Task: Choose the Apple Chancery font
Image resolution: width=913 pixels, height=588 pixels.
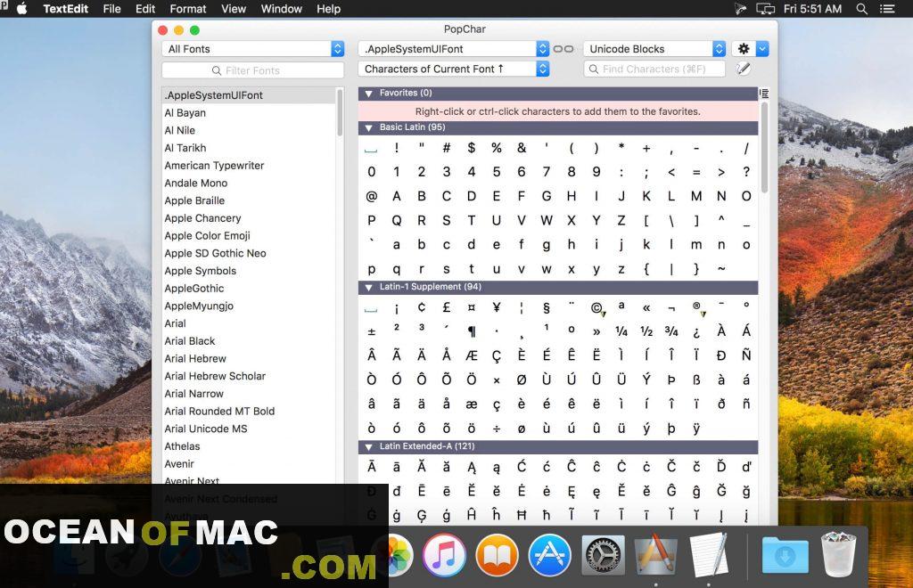Action: point(202,218)
